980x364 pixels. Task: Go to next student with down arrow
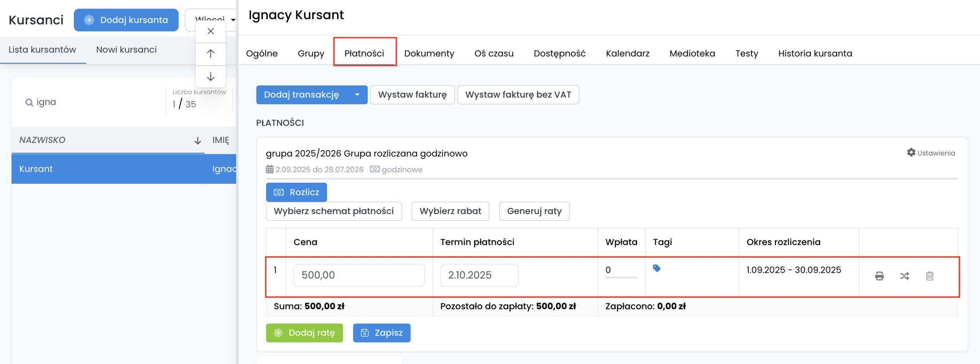(211, 77)
